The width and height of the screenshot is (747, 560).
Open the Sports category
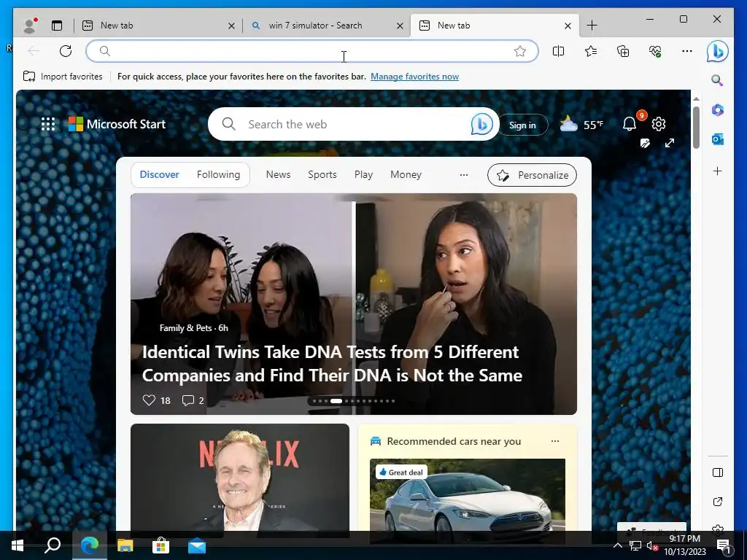pyautogui.click(x=322, y=175)
